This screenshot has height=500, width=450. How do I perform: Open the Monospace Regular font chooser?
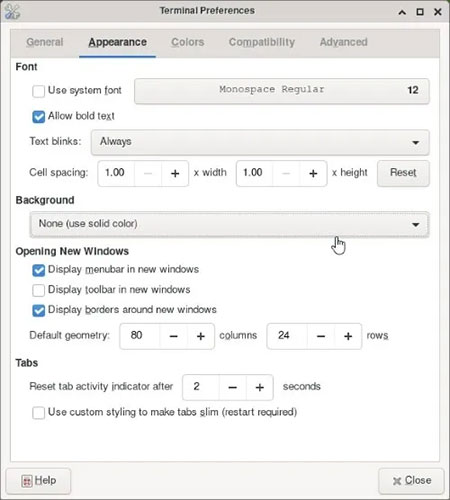[282, 91]
